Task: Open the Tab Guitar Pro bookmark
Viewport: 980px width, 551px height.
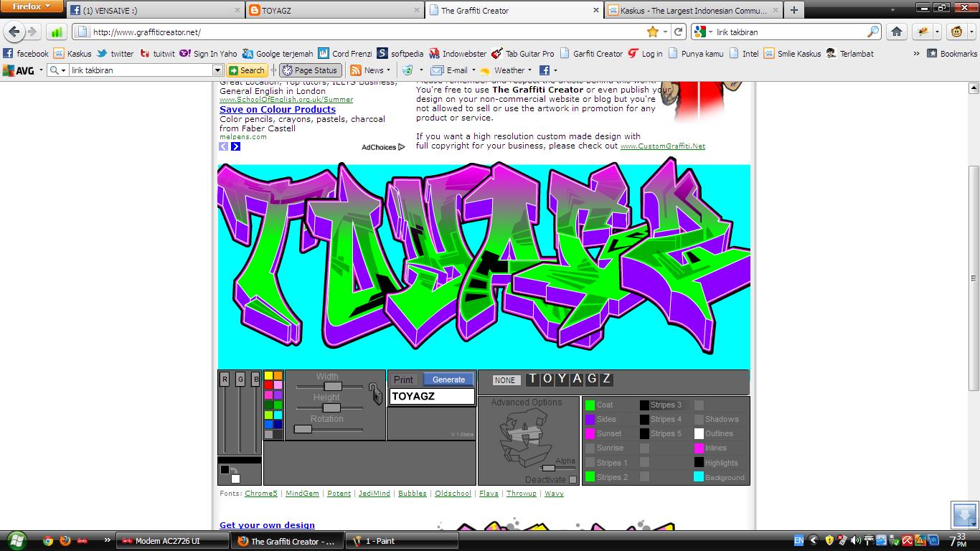Action: (522, 53)
